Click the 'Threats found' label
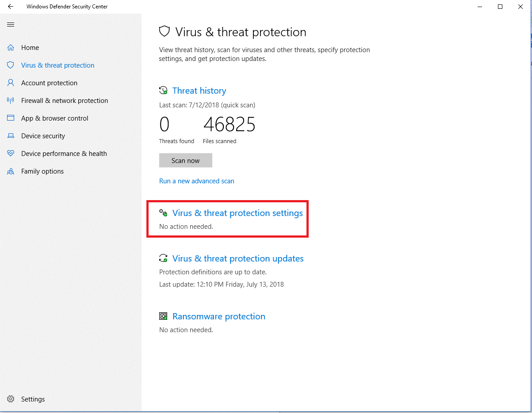The height and width of the screenshot is (413, 532). [176, 141]
